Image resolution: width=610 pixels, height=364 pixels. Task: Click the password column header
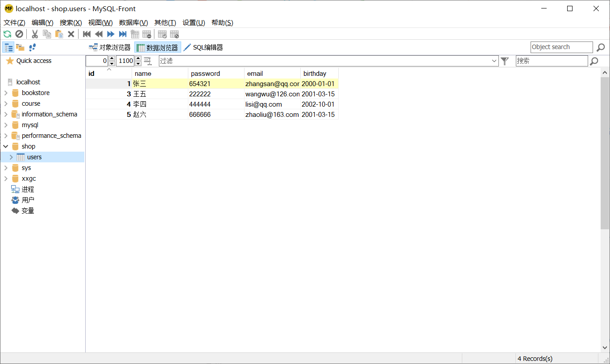(x=216, y=73)
